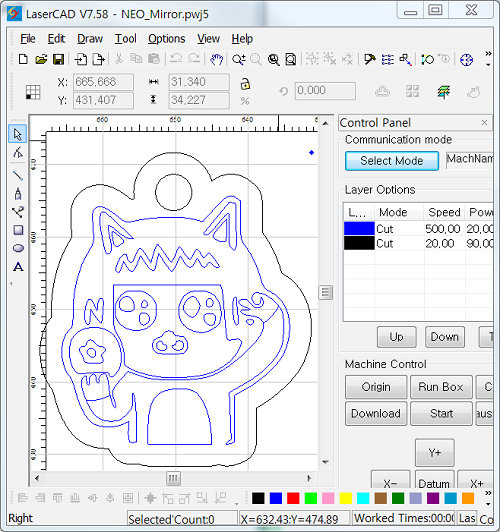500x532 pixels.
Task: Pick the red color swatch
Action: [293, 498]
